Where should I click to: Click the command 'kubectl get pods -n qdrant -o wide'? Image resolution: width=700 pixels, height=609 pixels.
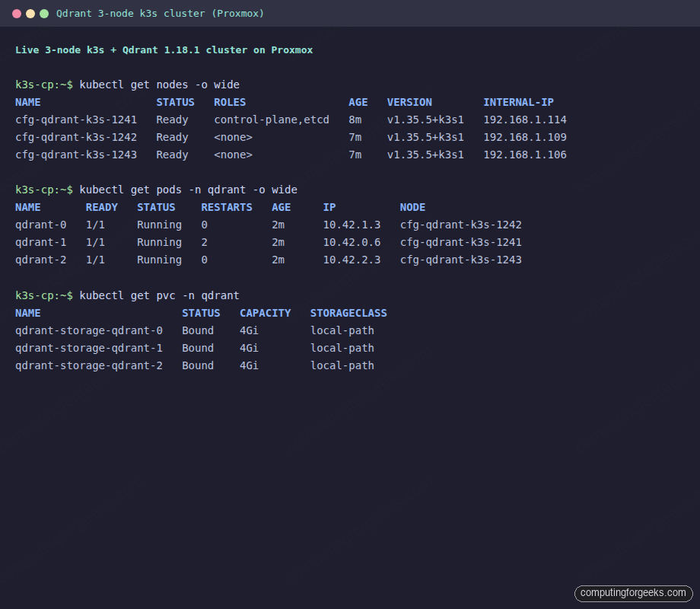189,190
